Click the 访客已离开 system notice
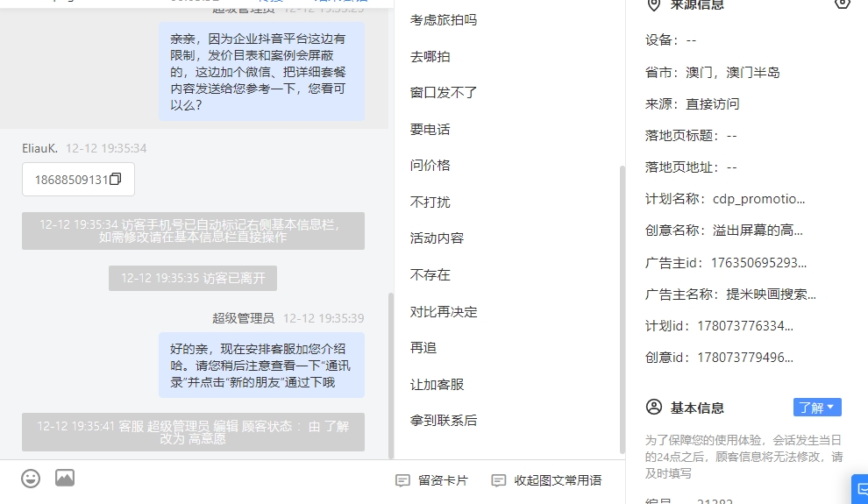This screenshot has width=868, height=504. tap(193, 278)
